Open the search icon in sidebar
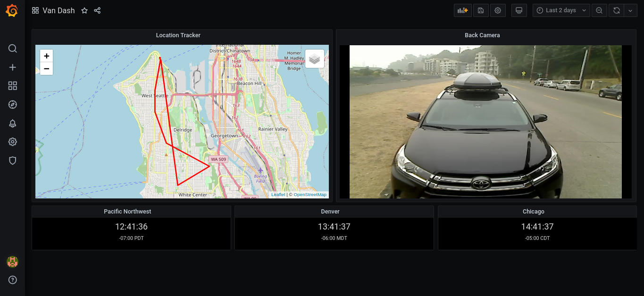Screen dimensions: 644x296 [x=13, y=49]
